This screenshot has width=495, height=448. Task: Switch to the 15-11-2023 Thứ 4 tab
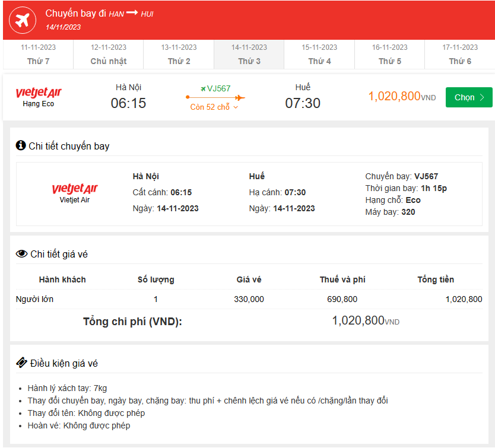coord(319,54)
